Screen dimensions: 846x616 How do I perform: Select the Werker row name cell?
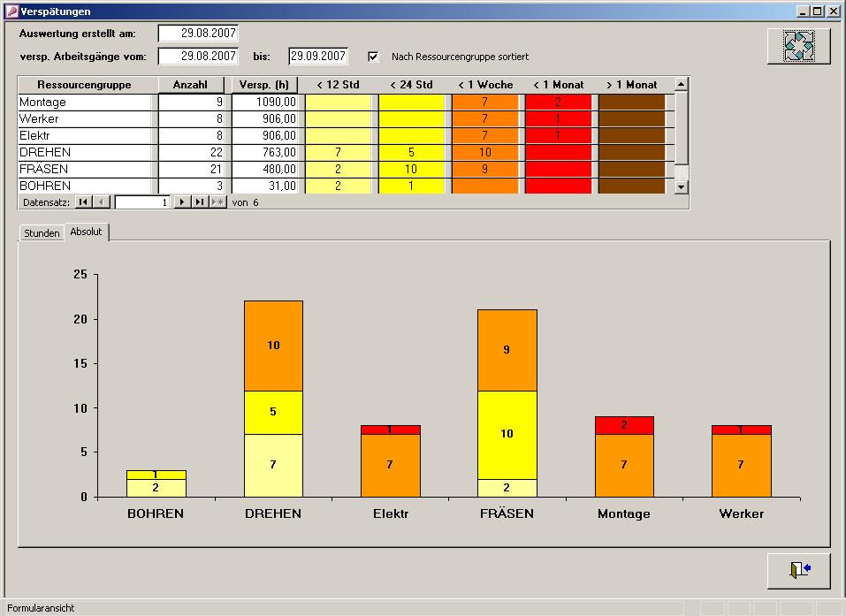tap(86, 118)
